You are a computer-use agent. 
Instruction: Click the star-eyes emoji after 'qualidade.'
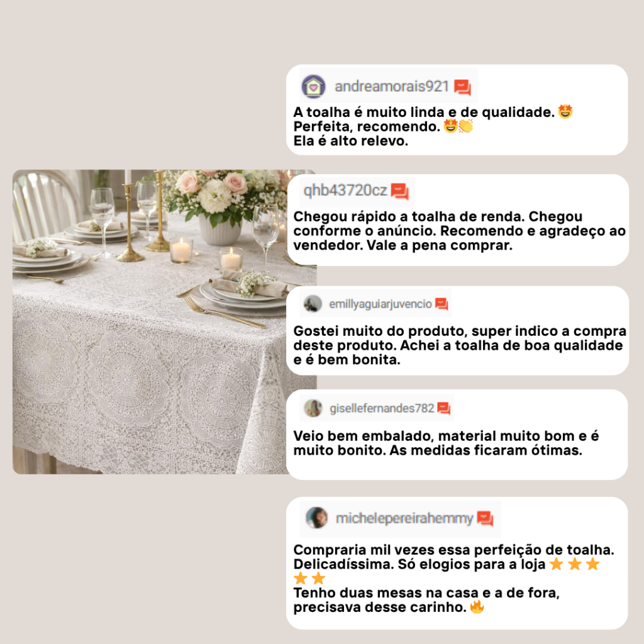pyautogui.click(x=565, y=111)
